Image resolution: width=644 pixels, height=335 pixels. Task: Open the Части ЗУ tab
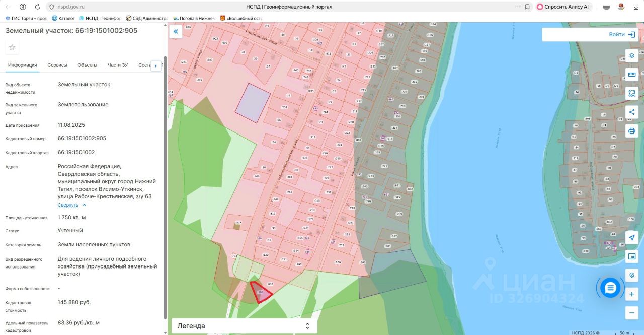118,65
